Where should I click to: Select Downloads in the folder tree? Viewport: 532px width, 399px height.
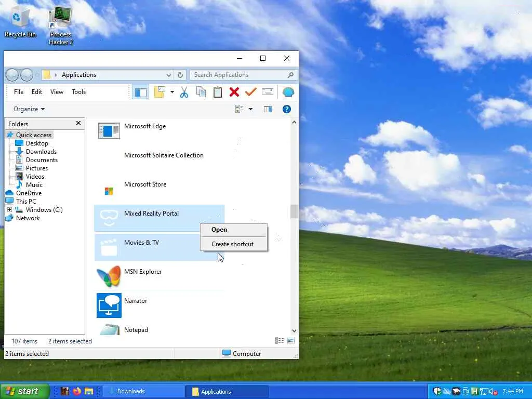click(41, 152)
